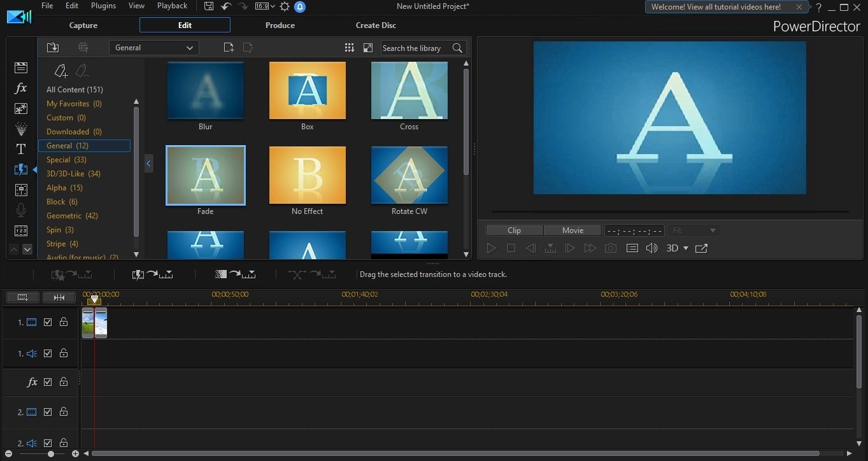Take a snapshot with camera icon

(611, 248)
